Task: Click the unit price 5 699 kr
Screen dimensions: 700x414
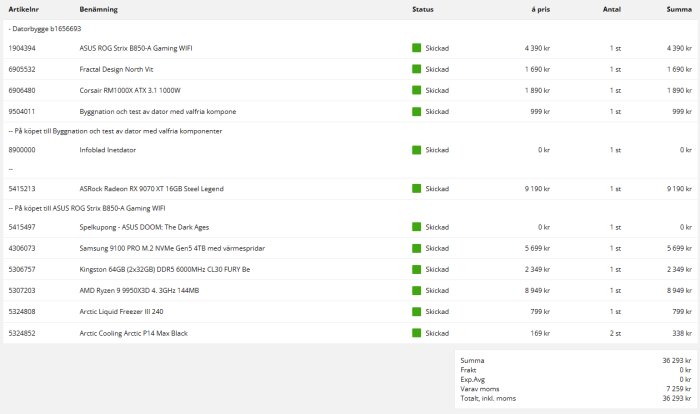Action: (x=538, y=248)
